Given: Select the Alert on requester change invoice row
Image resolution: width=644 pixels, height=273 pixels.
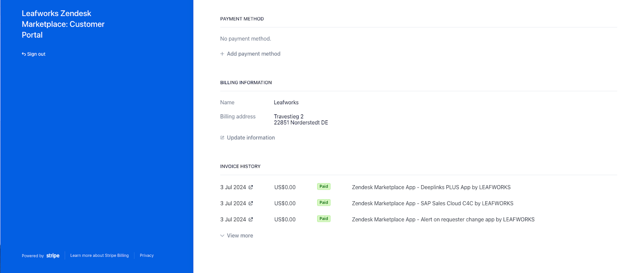Looking at the screenshot, I should coord(443,219).
